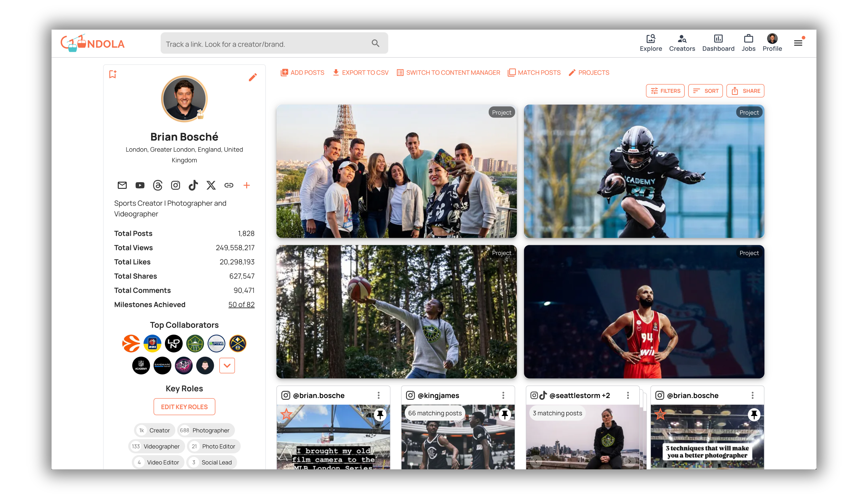The width and height of the screenshot is (868, 499).
Task: Open the Threads social link
Action: (x=158, y=185)
